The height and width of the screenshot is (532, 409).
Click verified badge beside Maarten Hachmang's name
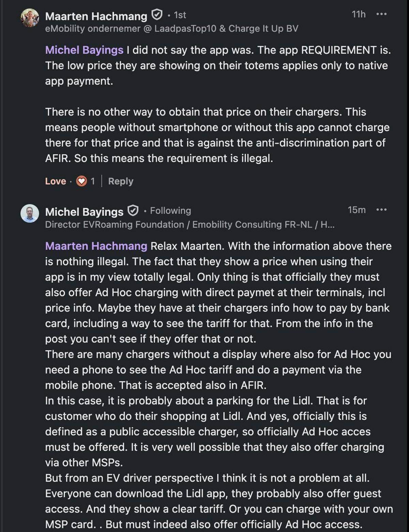[156, 15]
